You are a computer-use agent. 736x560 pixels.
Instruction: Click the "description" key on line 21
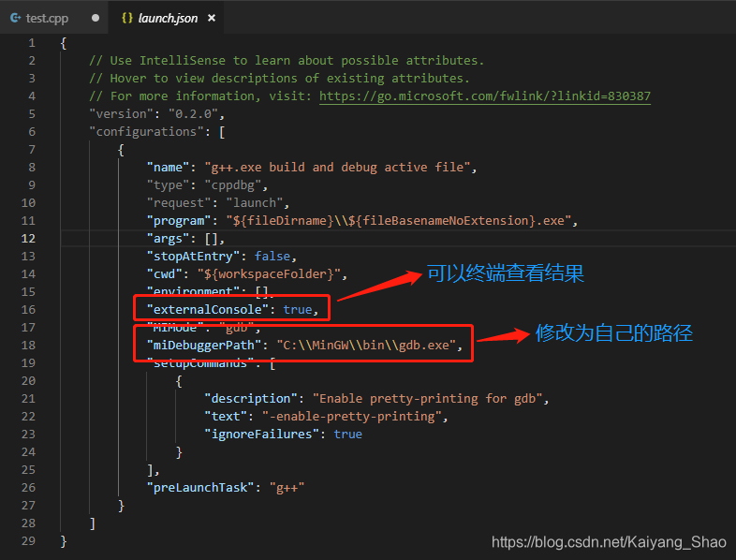pos(251,399)
